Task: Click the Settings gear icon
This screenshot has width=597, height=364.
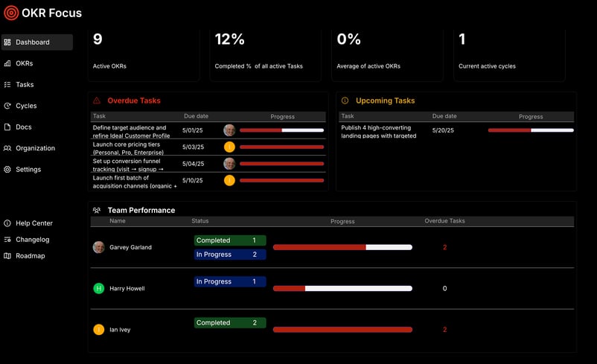Action: point(7,170)
